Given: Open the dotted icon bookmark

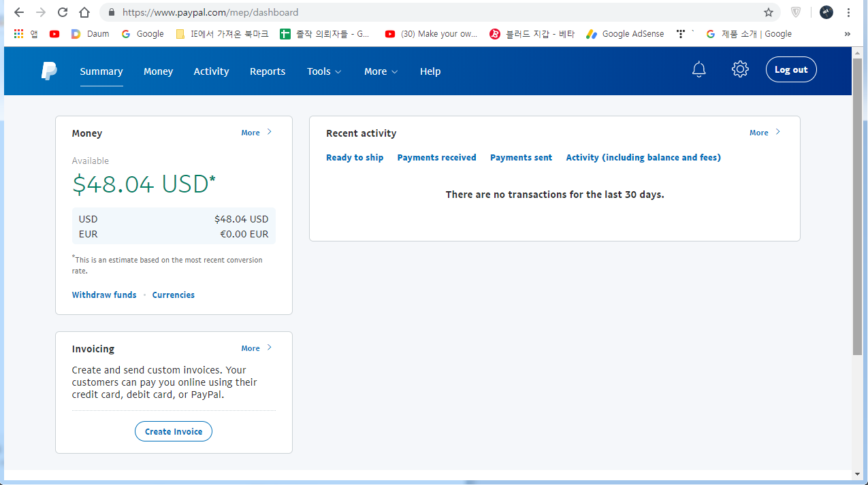Looking at the screenshot, I should click(681, 34).
